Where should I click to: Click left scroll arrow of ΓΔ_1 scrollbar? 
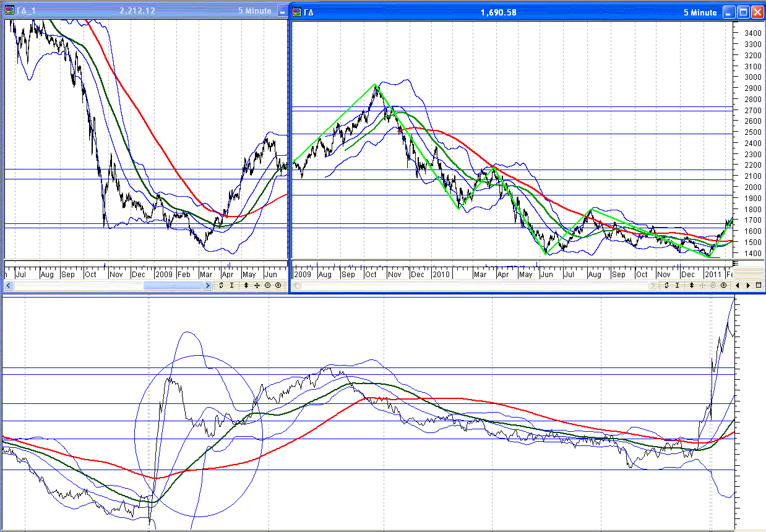[x=8, y=285]
